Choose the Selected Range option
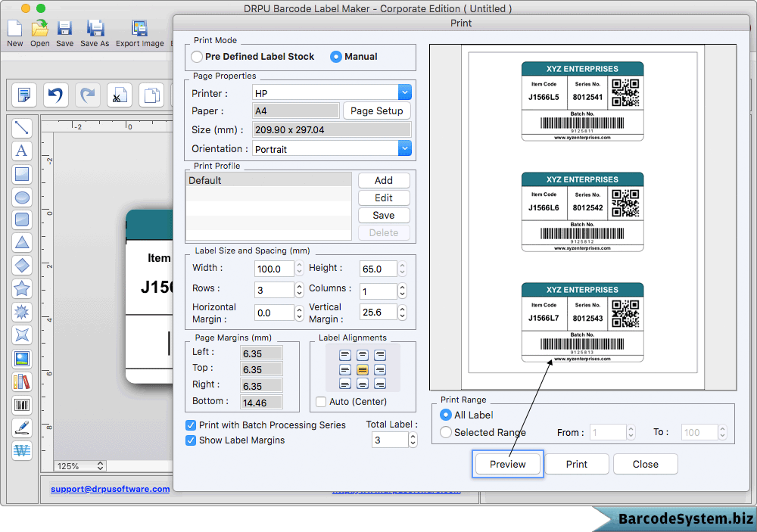757x532 pixels. point(446,433)
